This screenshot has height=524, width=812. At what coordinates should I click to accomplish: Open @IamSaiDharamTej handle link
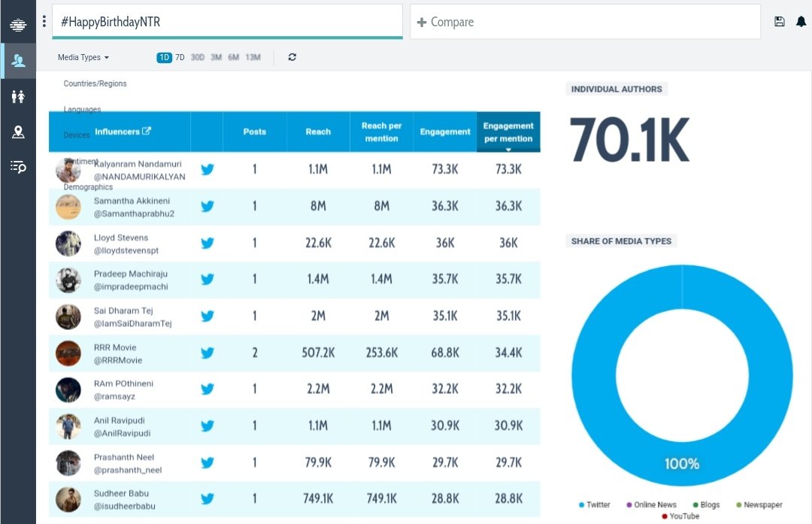[132, 323]
